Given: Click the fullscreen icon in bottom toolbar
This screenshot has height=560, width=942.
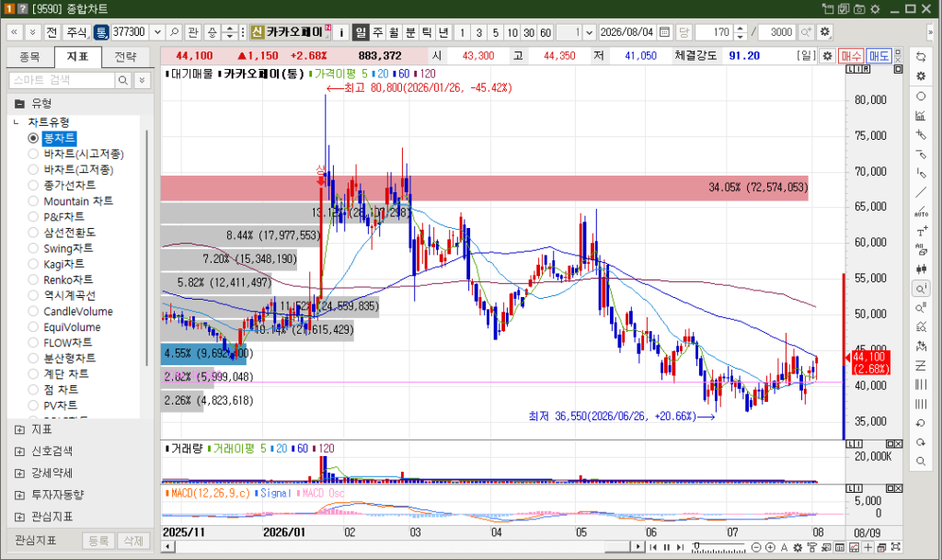Looking at the screenshot, I should 896,547.
